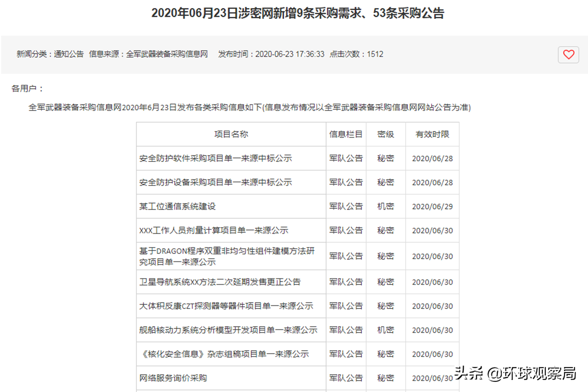
Task: Click the 发布时间 2020-06-23 17:36:33 text
Action: [271, 54]
